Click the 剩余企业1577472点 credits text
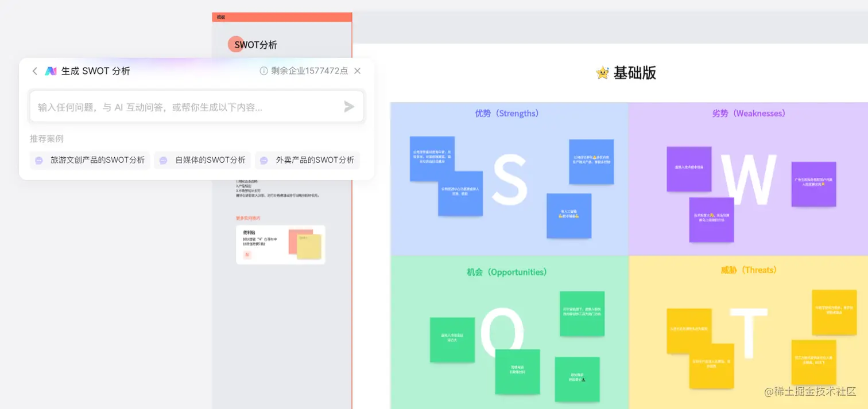Screen dimensions: 868x409 pyautogui.click(x=309, y=71)
